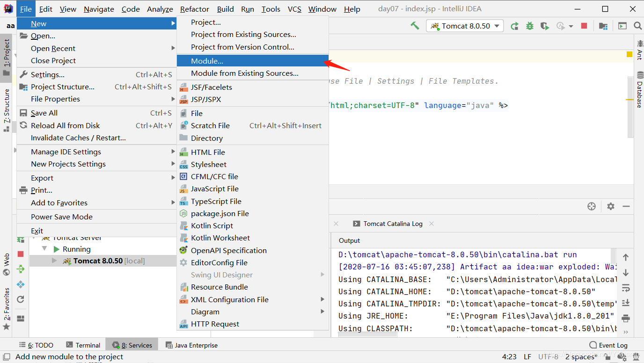This screenshot has width=644, height=363.
Task: Open the Open Recent submenu
Action: 96,48
